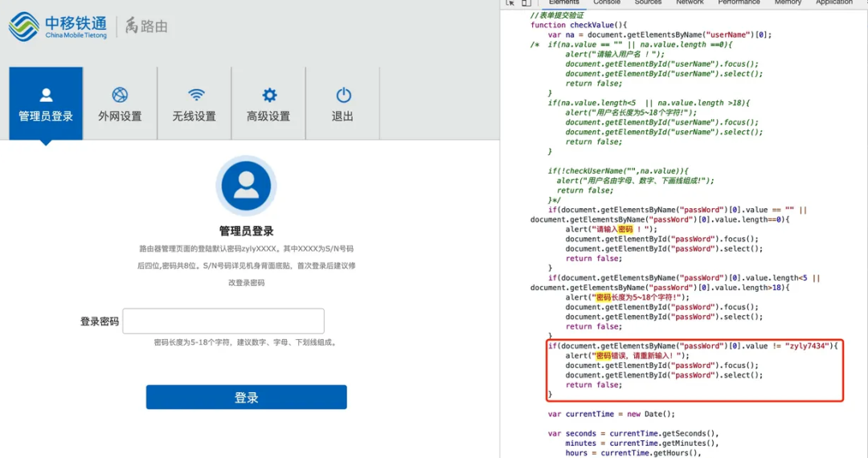Click the "hours = currentTime.getHours()," line
Screen dimensions: 868x458
(633, 453)
